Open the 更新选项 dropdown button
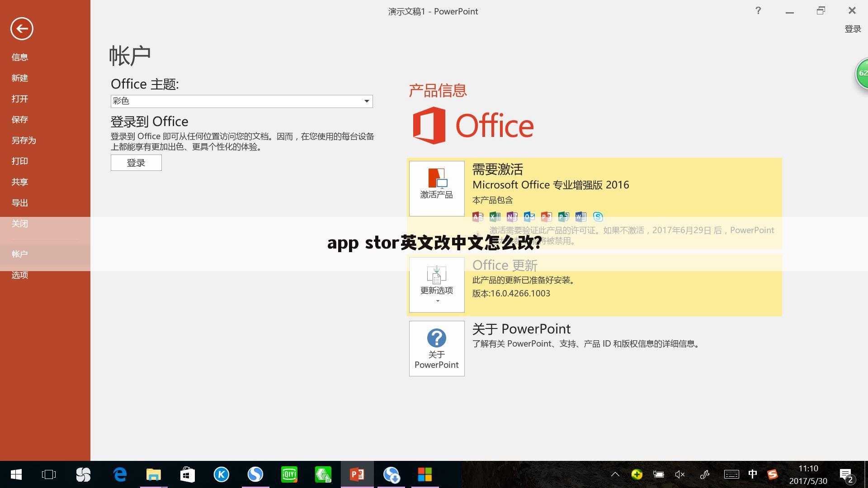The height and width of the screenshot is (488, 868). pyautogui.click(x=437, y=285)
